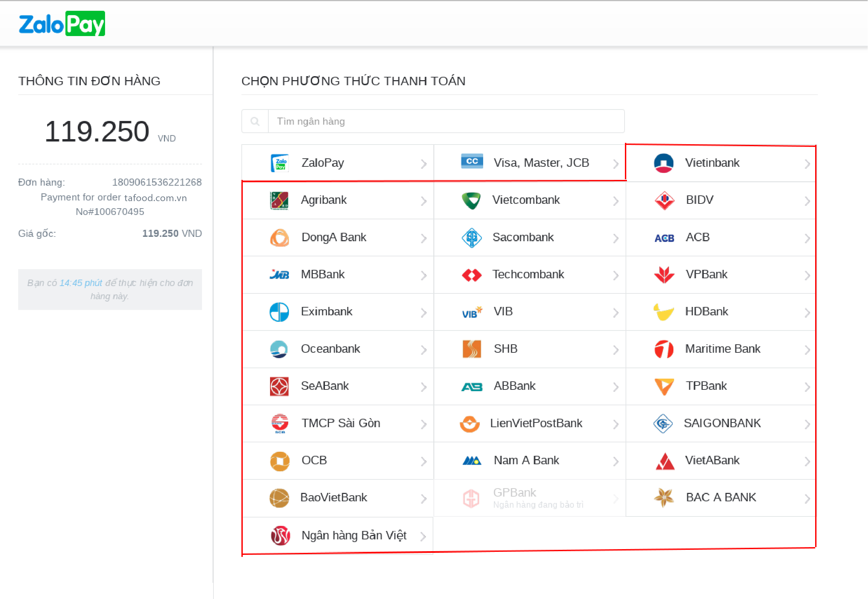The width and height of the screenshot is (868, 599).
Task: Open the TPBank row chevron
Action: [x=808, y=387]
